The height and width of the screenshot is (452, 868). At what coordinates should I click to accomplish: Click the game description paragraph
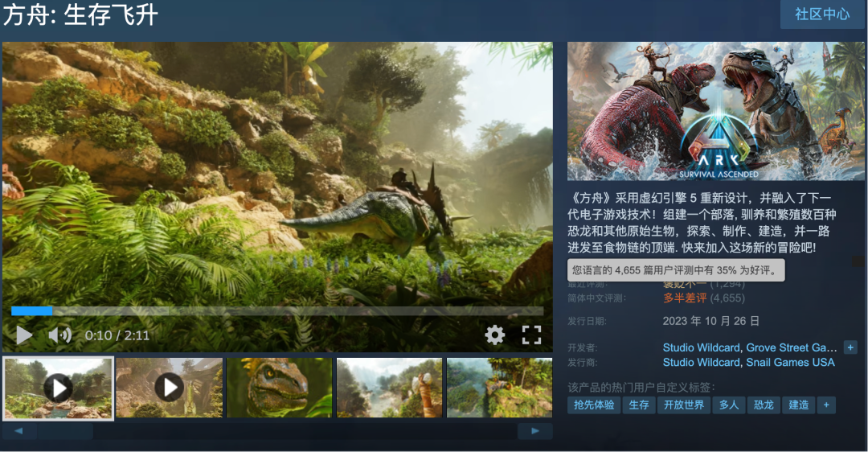(x=702, y=223)
